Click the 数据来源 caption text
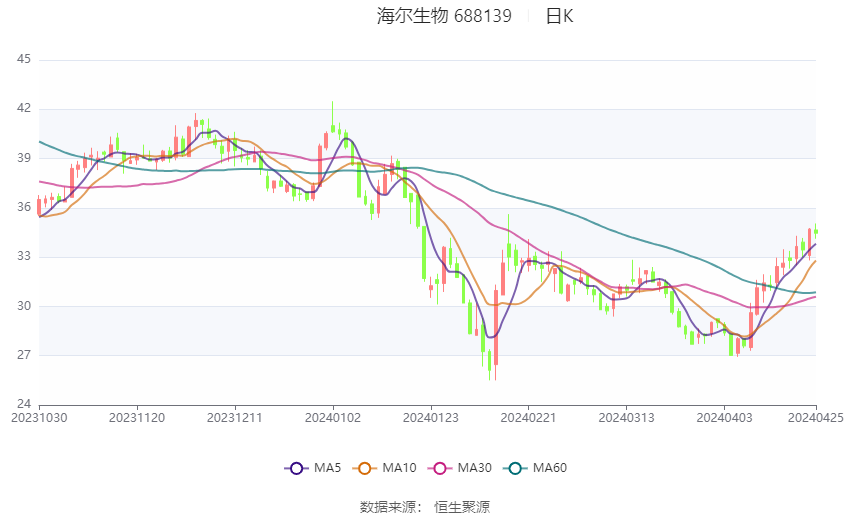This screenshot has height=517, width=850. point(388,507)
